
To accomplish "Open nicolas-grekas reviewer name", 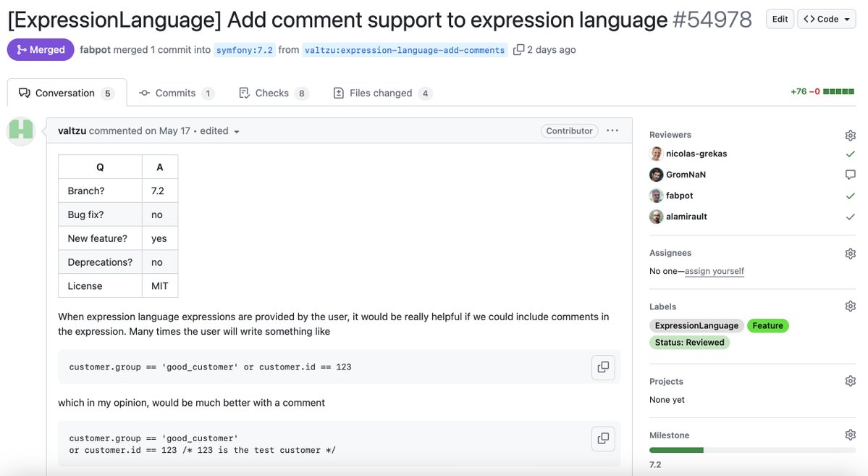I will (696, 154).
